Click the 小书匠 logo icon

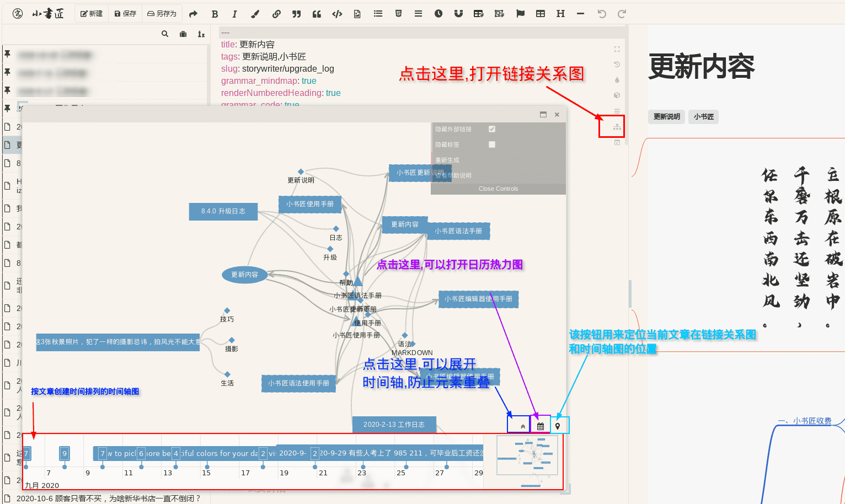(x=18, y=14)
